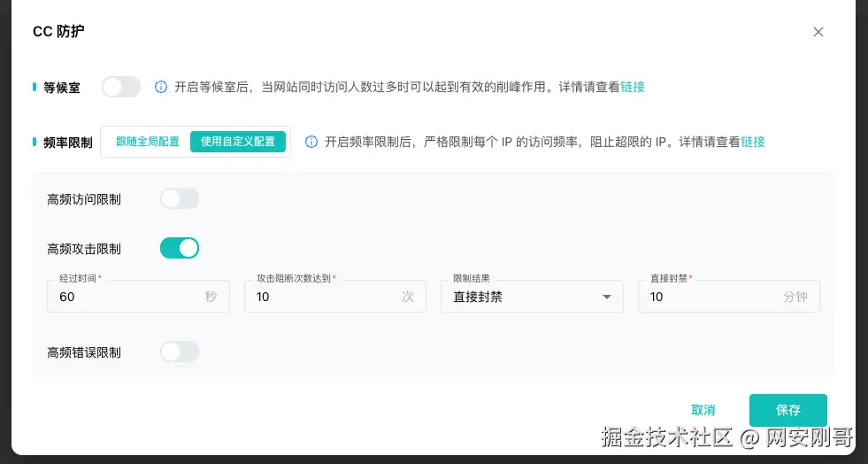Viewport: 868px width, 464px height.
Task: Click the 高频攻击限制 label
Action: [x=84, y=249]
